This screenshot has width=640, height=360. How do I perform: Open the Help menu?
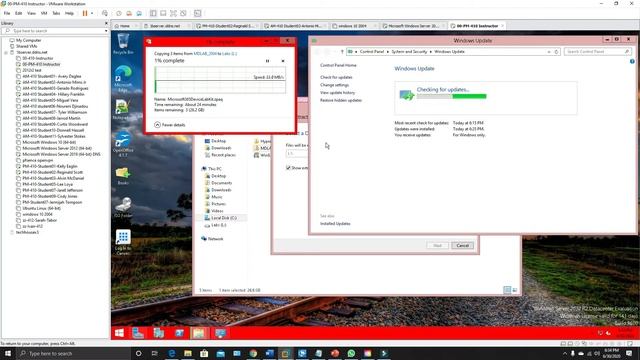click(69, 13)
